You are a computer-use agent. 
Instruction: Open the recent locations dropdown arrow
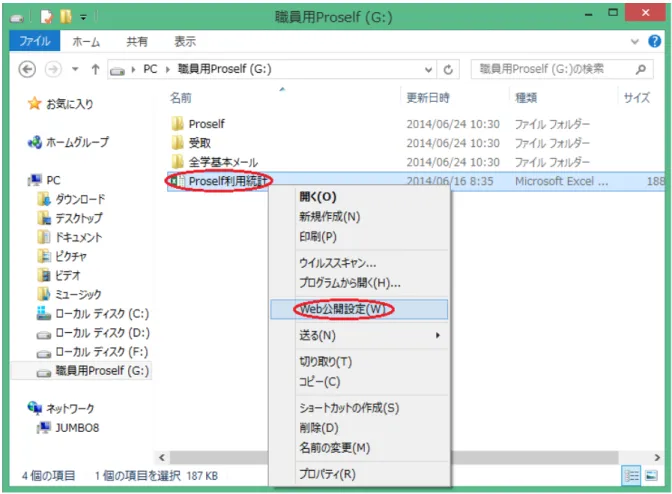[x=75, y=69]
